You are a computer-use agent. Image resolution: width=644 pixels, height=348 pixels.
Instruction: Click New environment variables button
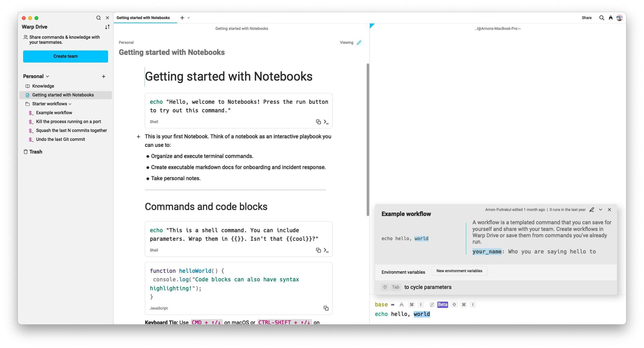459,271
